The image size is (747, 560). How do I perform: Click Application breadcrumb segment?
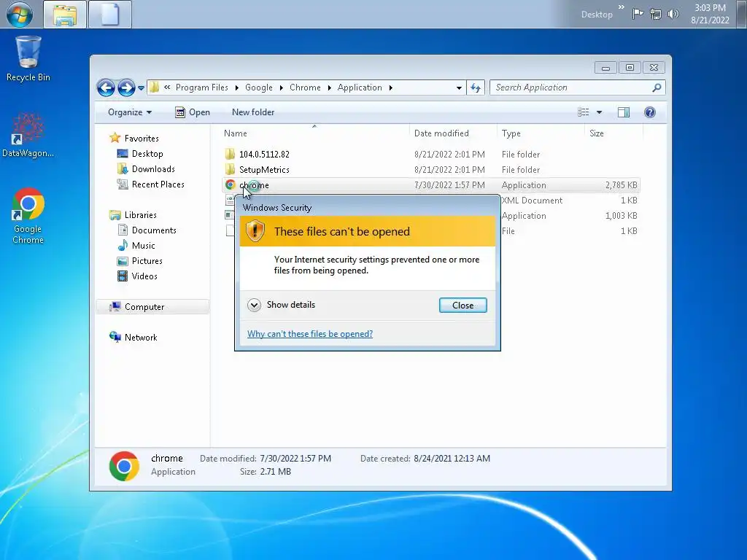click(360, 87)
